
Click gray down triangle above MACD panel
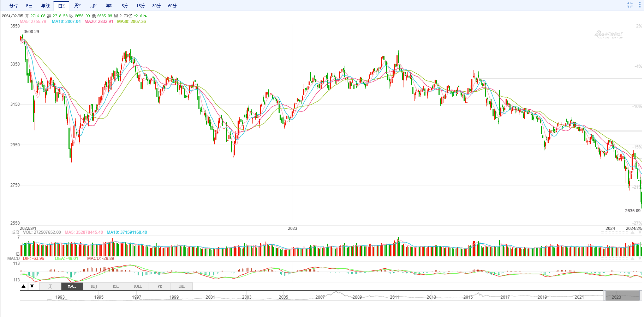pos(640,258)
